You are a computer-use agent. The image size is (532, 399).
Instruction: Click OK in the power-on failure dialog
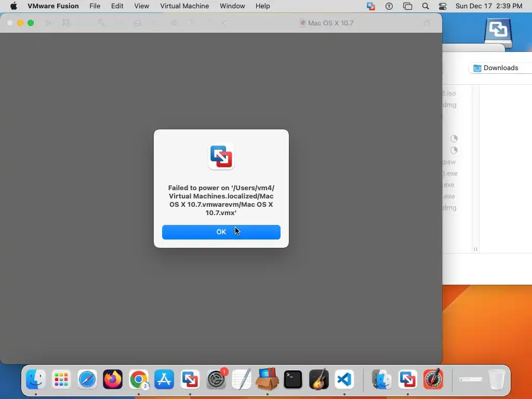click(221, 232)
